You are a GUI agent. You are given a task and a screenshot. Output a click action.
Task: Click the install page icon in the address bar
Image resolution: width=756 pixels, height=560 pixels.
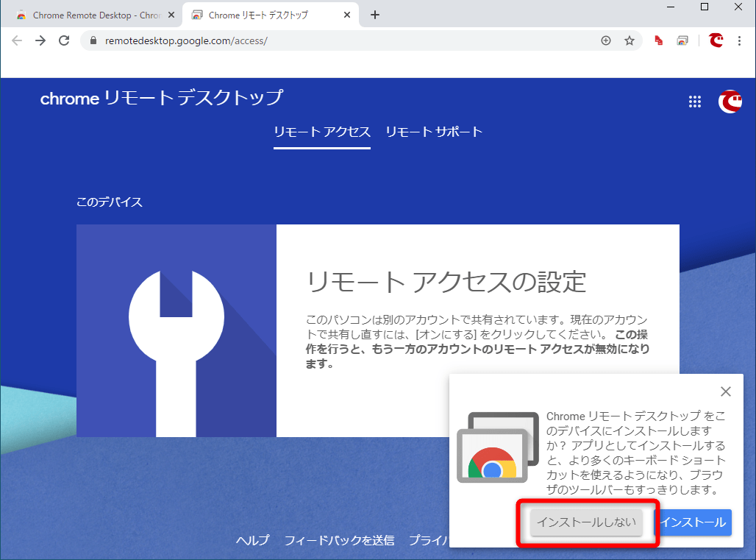(605, 40)
